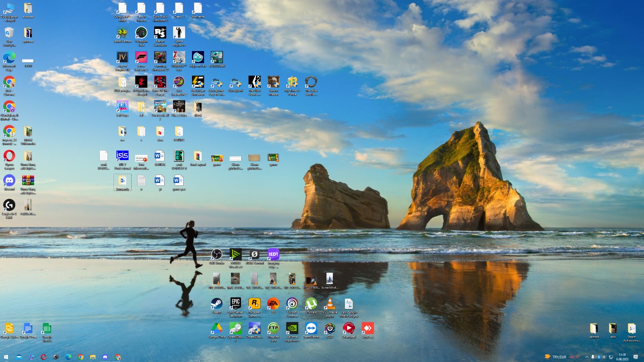644x362 pixels.
Task: Open Microsoft Edge desktop shortcut
Action: point(9,61)
